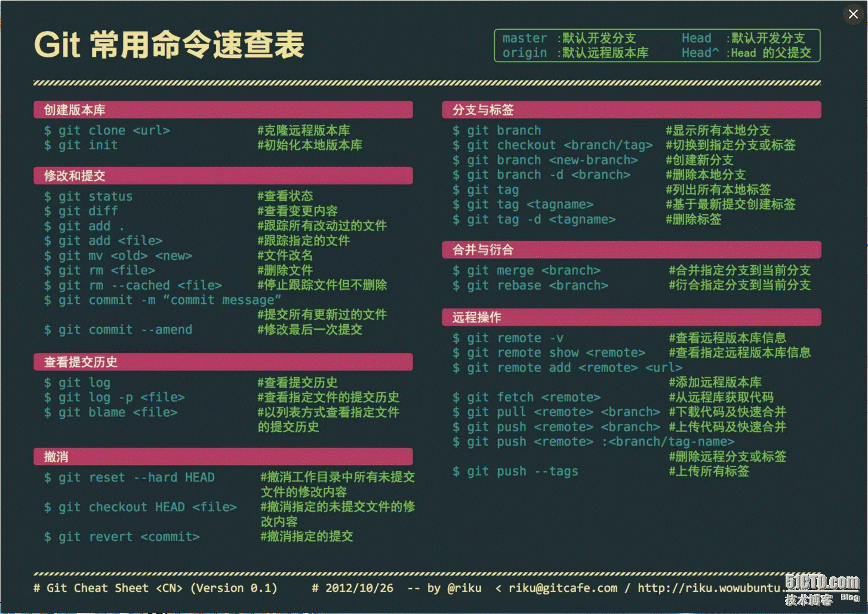Click the 'git add <file>' command

pos(103,241)
